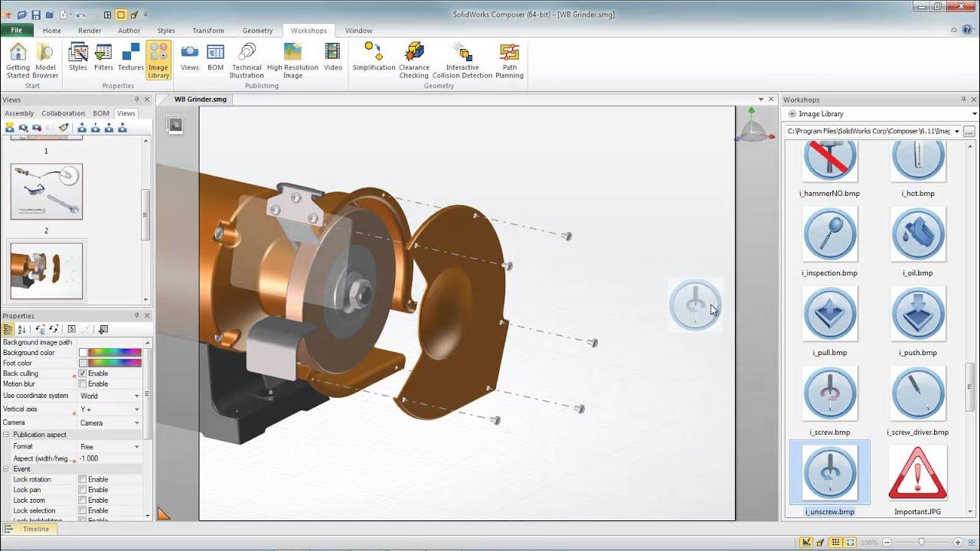Open the Technical Illustration workshop
Viewport: 980px width, 551px height.
coord(247,60)
